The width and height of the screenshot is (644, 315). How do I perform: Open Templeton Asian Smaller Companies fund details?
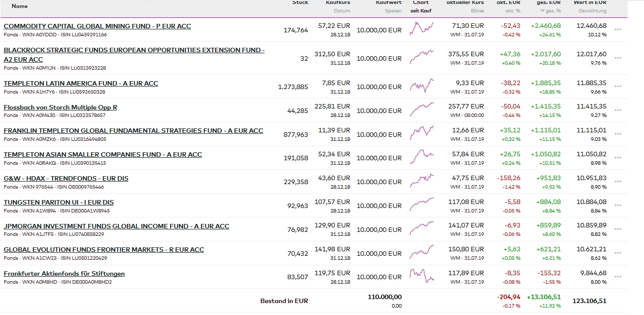coord(102,155)
